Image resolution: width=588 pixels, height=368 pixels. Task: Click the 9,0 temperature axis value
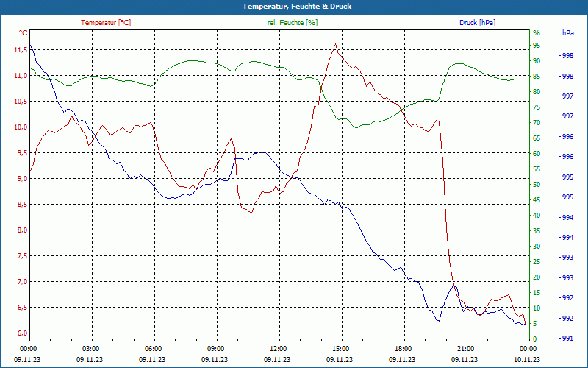point(22,179)
